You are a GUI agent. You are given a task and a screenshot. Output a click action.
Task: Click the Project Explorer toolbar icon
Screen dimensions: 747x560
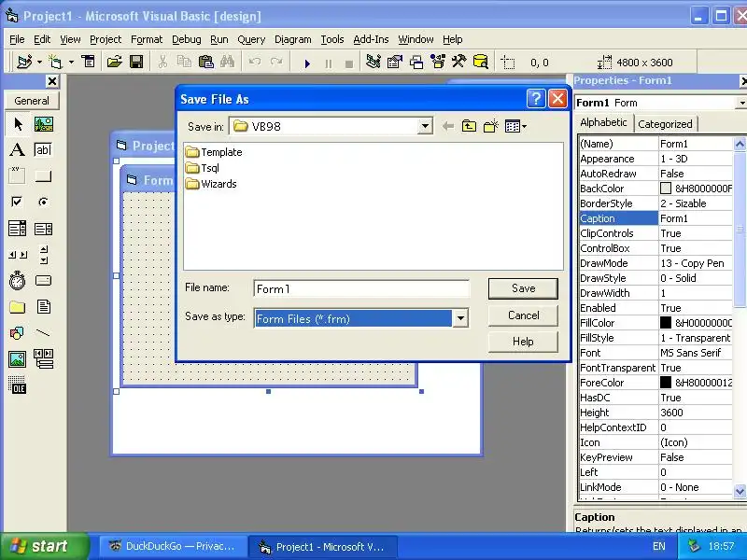click(373, 62)
